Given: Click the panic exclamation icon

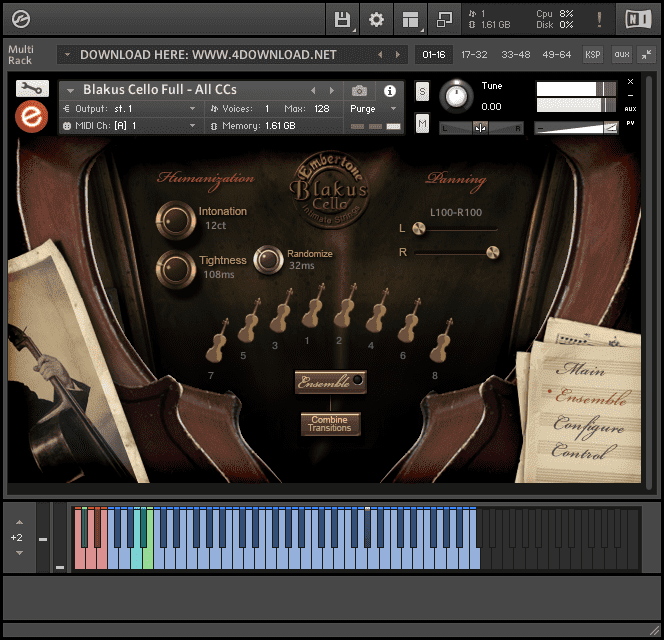Looking at the screenshot, I should click(x=599, y=19).
